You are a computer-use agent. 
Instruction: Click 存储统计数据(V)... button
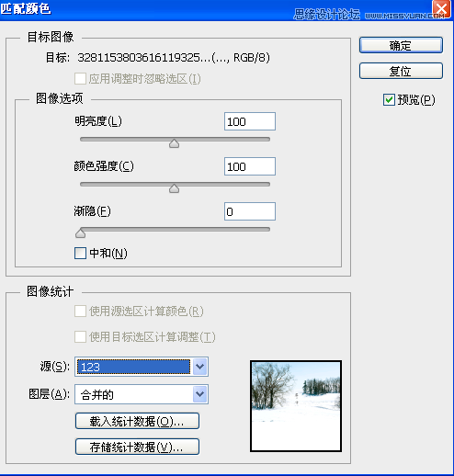pos(137,447)
